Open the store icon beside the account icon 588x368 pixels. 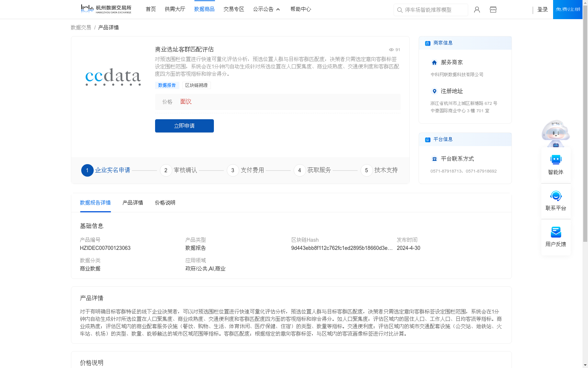[493, 9]
